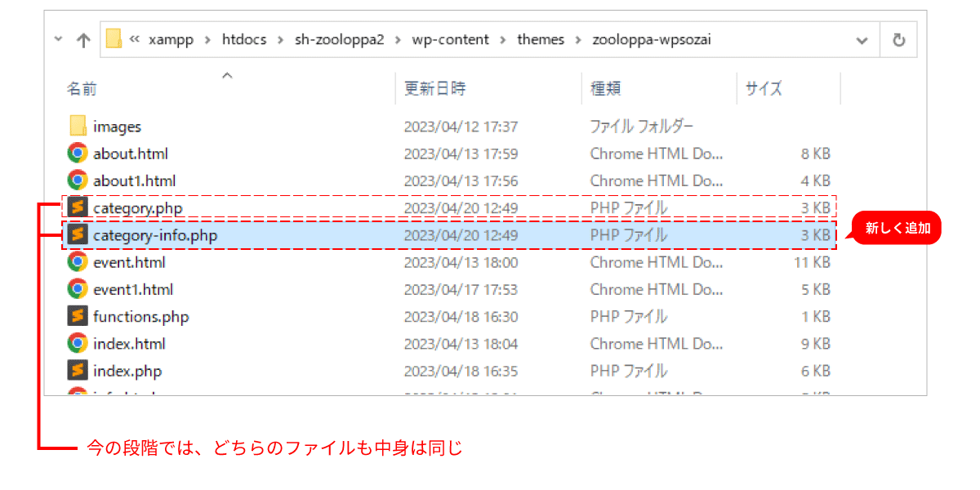Click the folder icon in the address bar

[114, 39]
